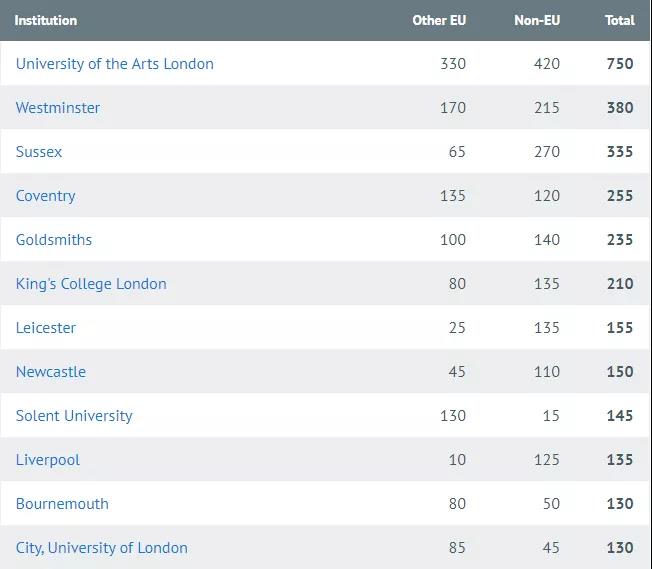Sort by the Total column header
The width and height of the screenshot is (652, 569).
620,20
